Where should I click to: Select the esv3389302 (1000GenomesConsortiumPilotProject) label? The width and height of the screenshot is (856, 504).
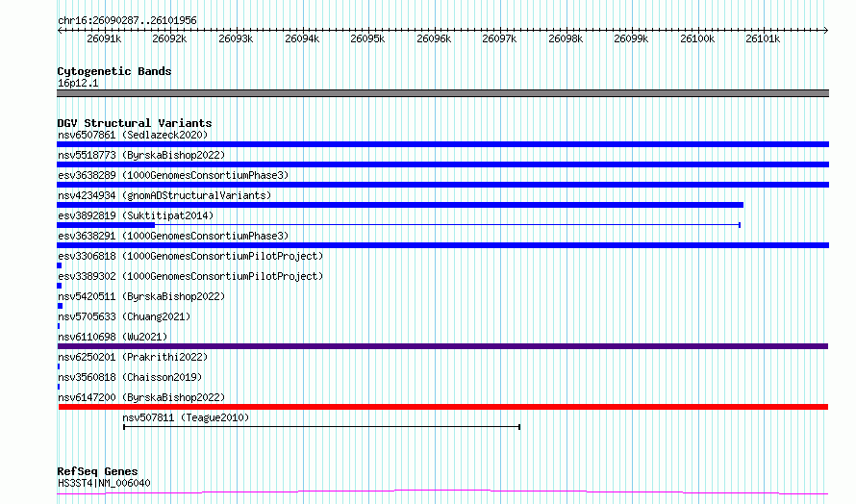pyautogui.click(x=190, y=276)
